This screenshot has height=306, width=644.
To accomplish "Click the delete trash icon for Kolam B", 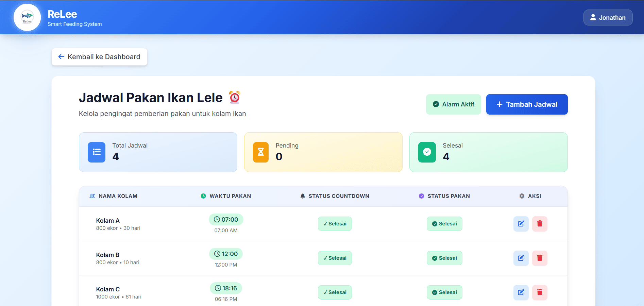I will 540,258.
